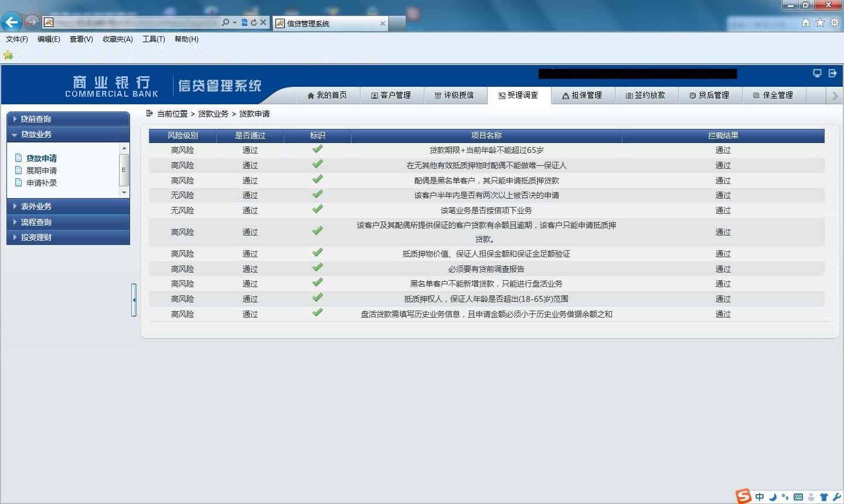The height and width of the screenshot is (504, 844).
Task: Open favorites star icon at top right
Action: (820, 22)
